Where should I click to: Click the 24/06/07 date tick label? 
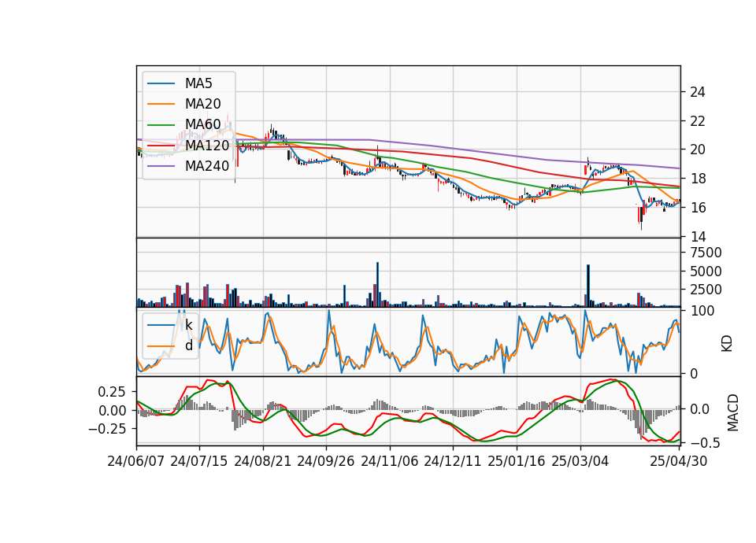click(136, 461)
